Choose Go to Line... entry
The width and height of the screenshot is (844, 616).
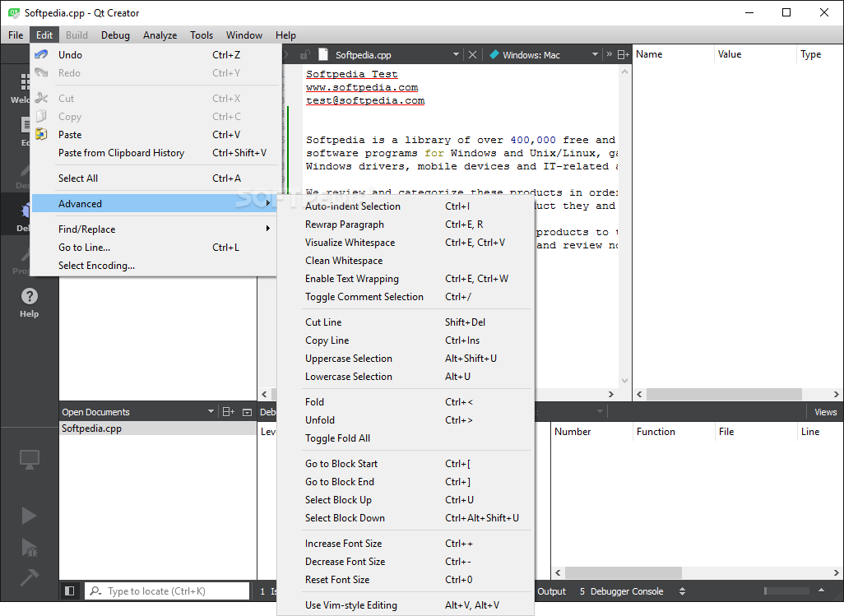(153, 247)
